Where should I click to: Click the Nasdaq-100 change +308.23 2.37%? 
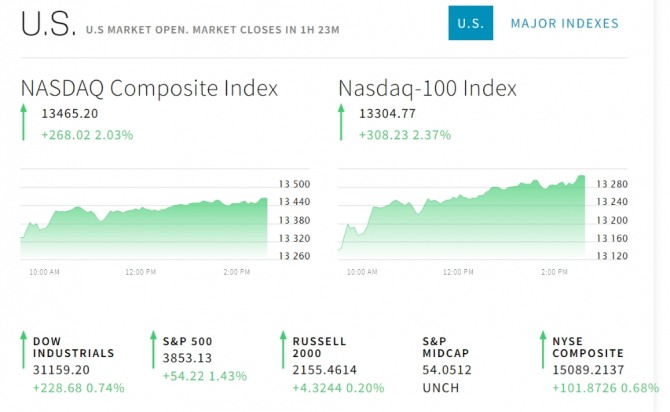pyautogui.click(x=405, y=134)
